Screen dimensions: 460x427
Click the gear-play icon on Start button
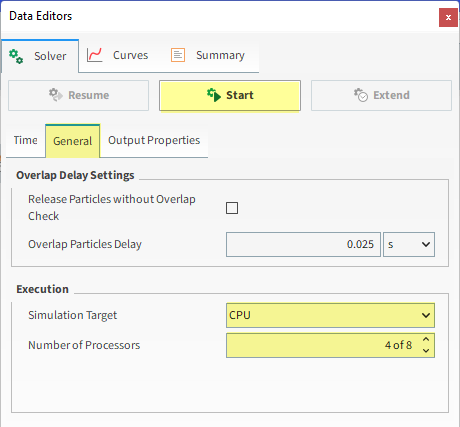coord(214,95)
